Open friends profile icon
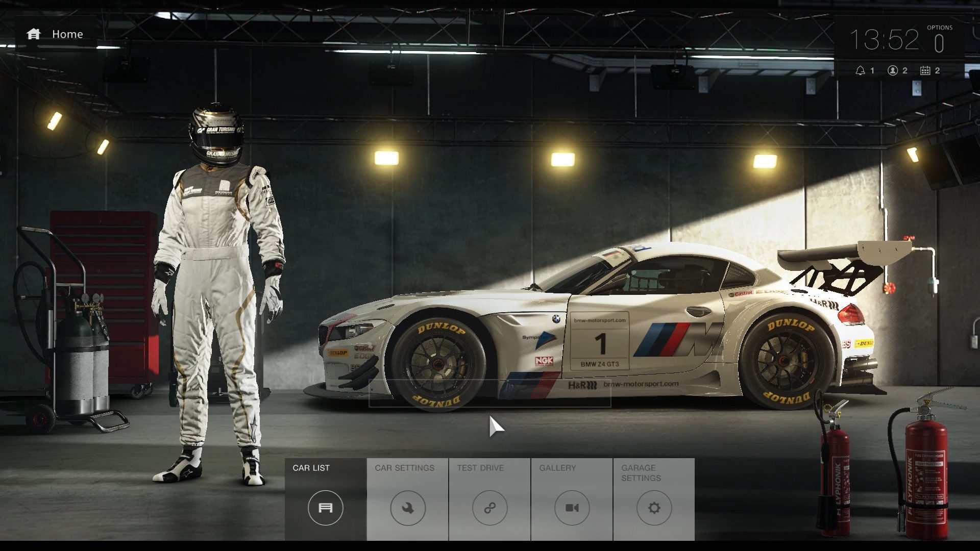This screenshot has height=551, width=980. click(892, 70)
